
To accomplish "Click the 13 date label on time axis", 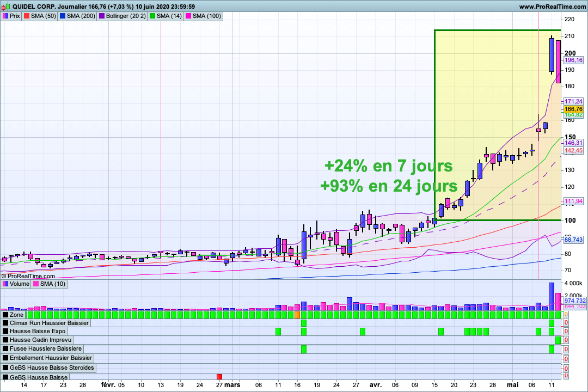I will 161,385.
